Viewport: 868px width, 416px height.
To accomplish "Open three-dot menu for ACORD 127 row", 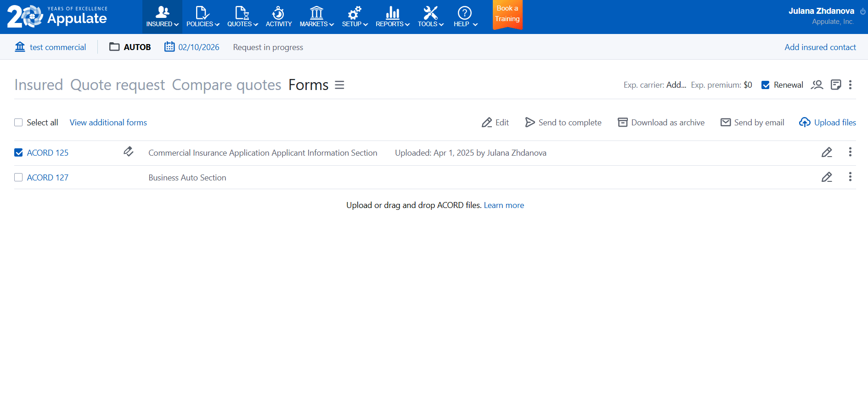I will pos(850,177).
